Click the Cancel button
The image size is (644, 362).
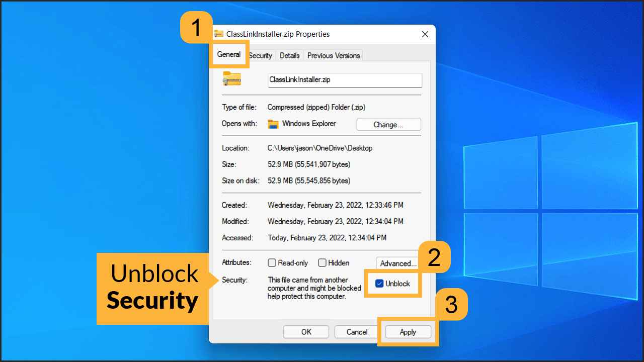[357, 332]
